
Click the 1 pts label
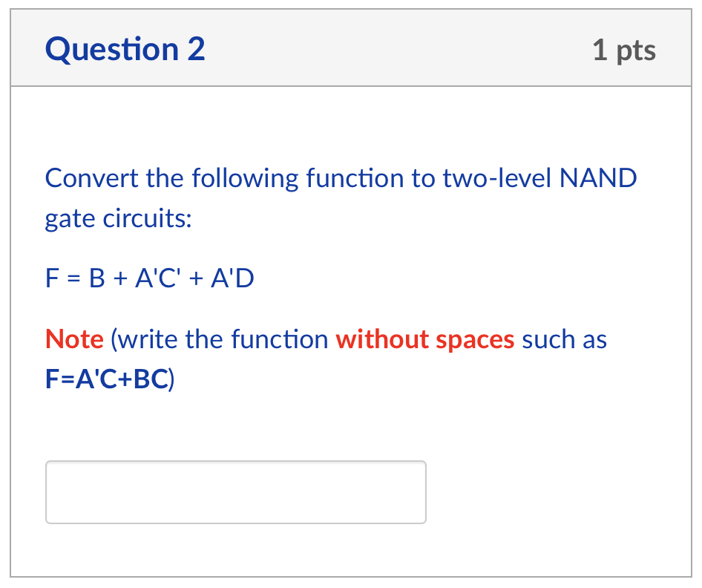pos(623,49)
